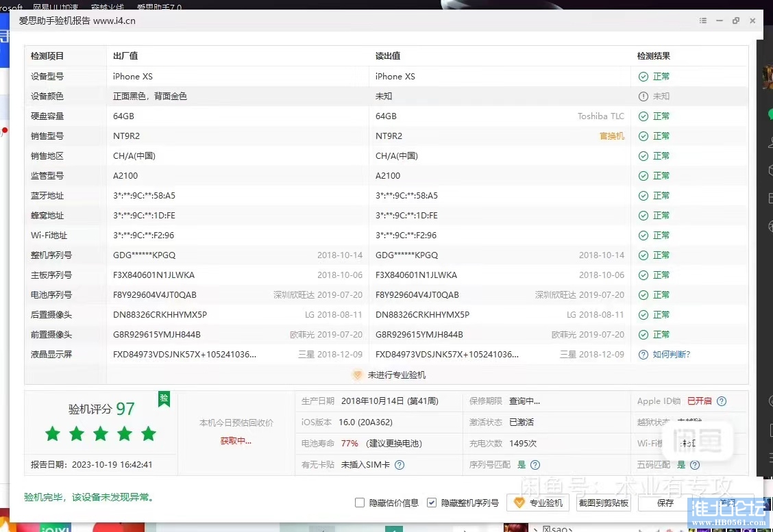Open the window menu list icon

[703, 21]
